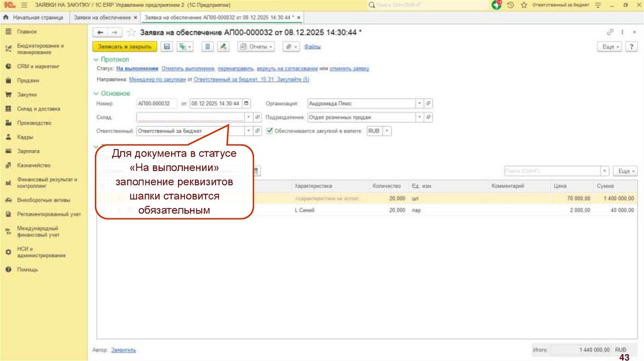Expand the Организация dropdown list
The image size is (644, 361).
pyautogui.click(x=419, y=104)
